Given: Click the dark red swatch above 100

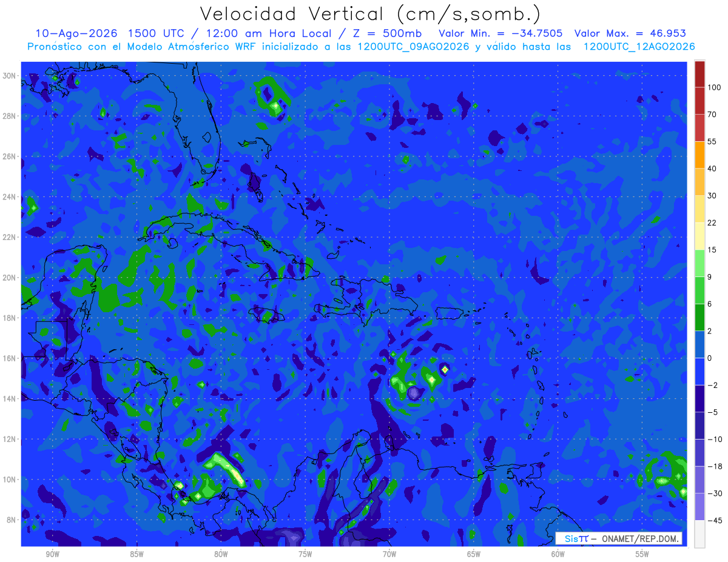Looking at the screenshot, I should [699, 74].
